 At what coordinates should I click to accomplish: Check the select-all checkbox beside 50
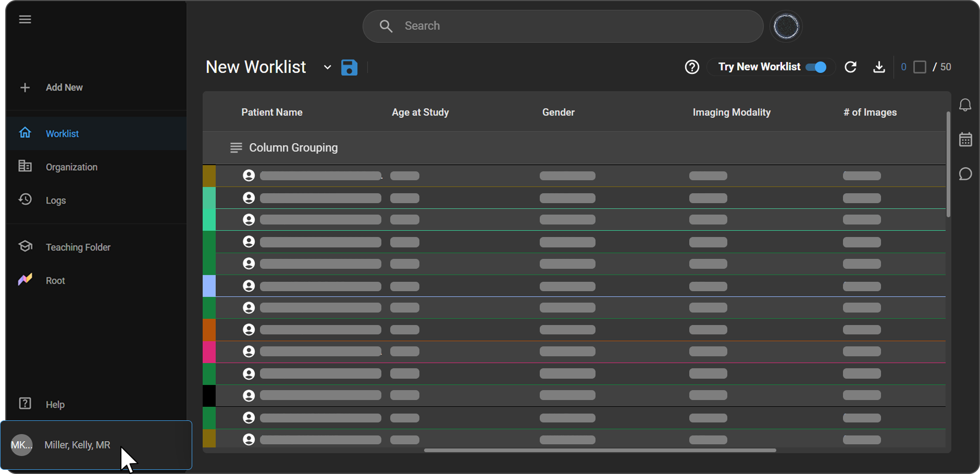click(x=920, y=67)
